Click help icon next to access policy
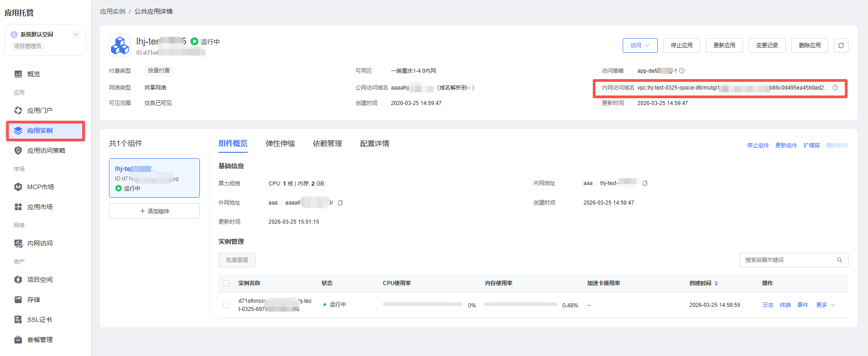The width and height of the screenshot is (868, 356). click(682, 70)
